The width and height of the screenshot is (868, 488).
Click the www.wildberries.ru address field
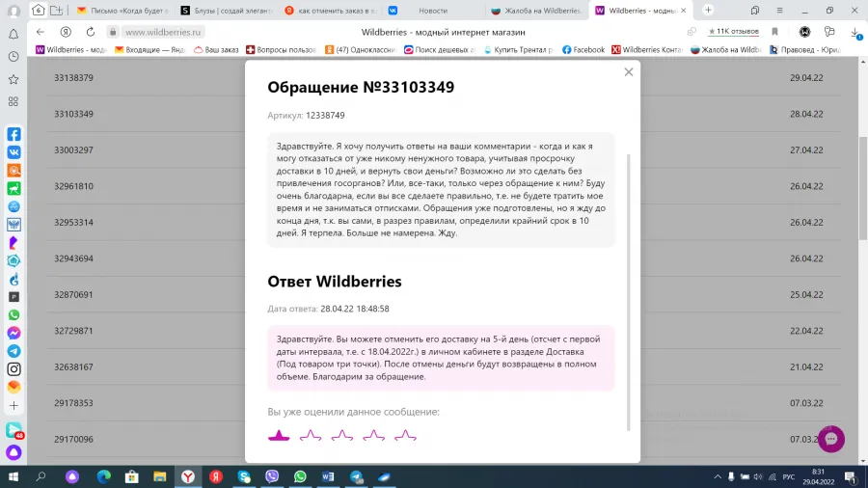pyautogui.click(x=163, y=32)
